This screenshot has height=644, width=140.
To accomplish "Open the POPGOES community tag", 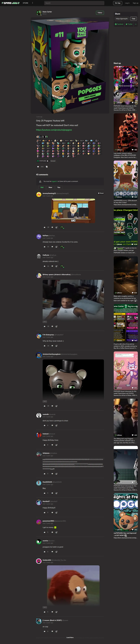I will pos(43,161).
